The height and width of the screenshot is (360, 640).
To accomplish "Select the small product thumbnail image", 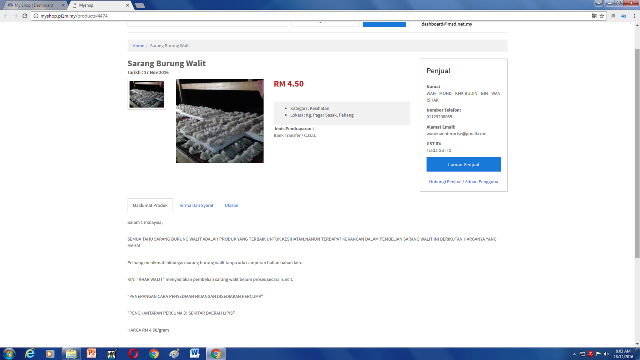I will [147, 94].
